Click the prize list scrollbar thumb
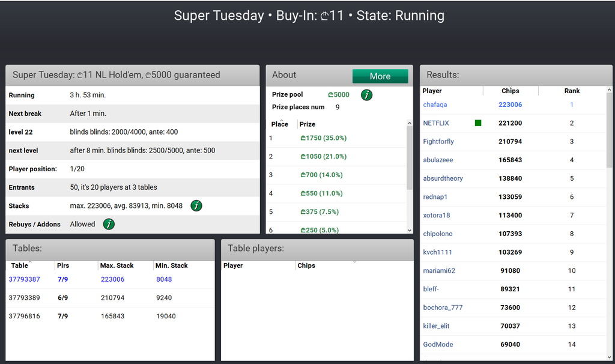This screenshot has height=364, width=615. click(410, 158)
